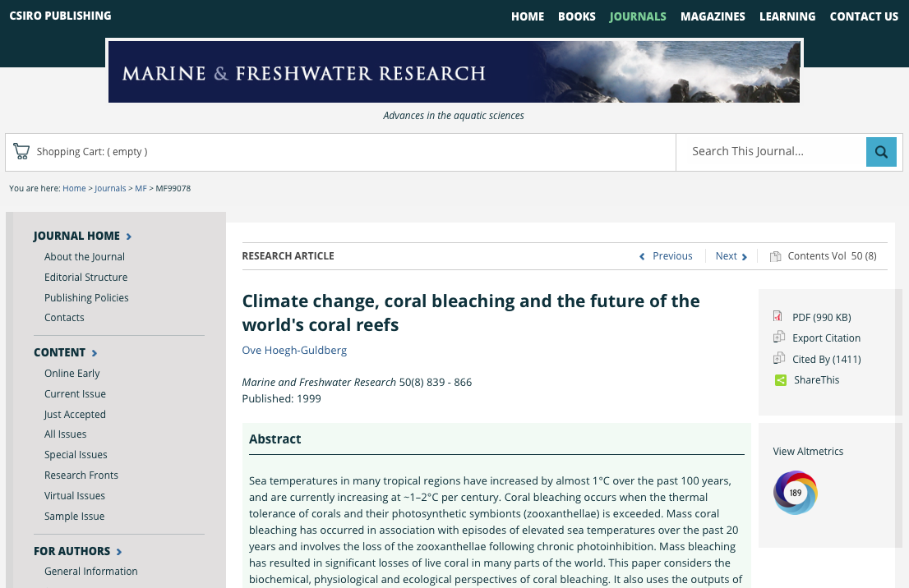Click the blue search magnifier button
Viewport: 909px width, 588px height.
point(881,152)
